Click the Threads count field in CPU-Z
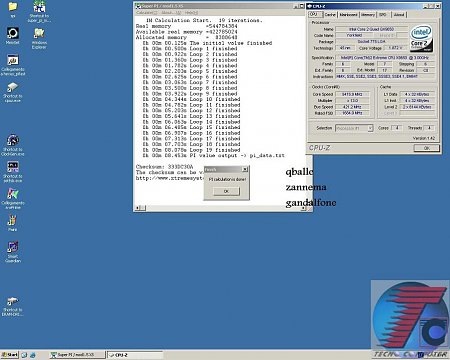 tap(429, 128)
